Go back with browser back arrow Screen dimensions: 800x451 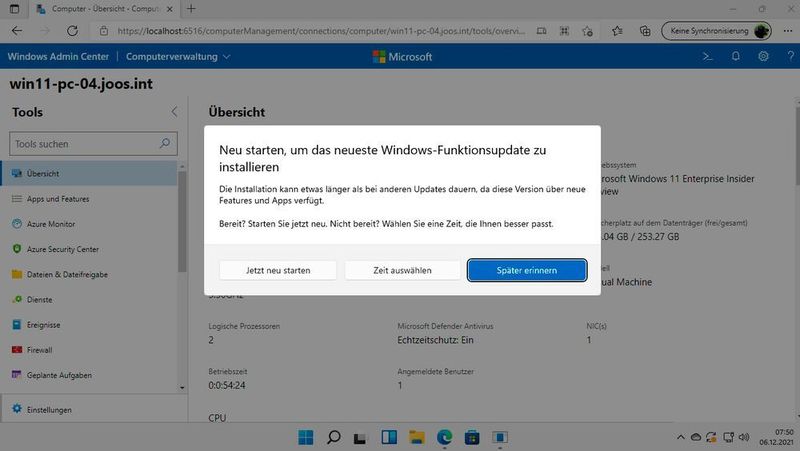coord(17,31)
